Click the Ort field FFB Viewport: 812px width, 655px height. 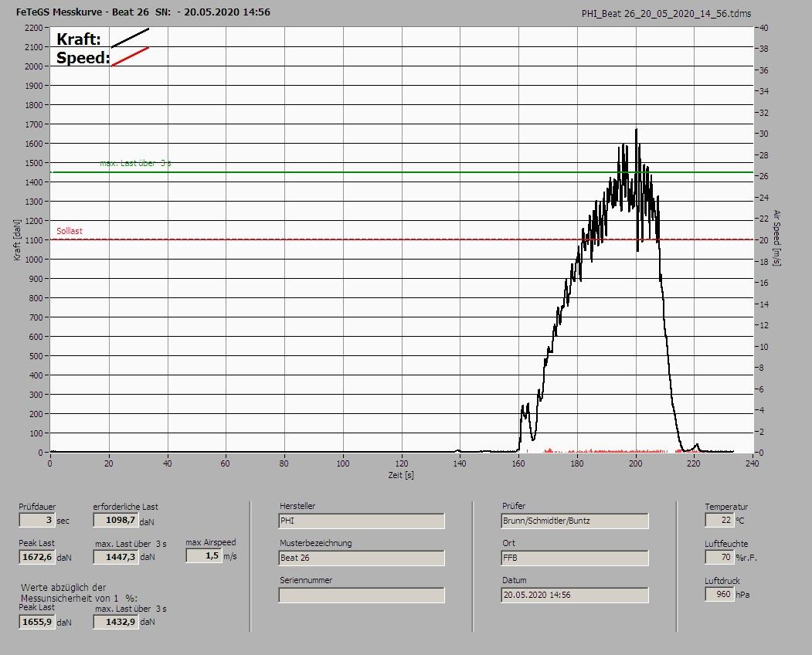tap(575, 558)
